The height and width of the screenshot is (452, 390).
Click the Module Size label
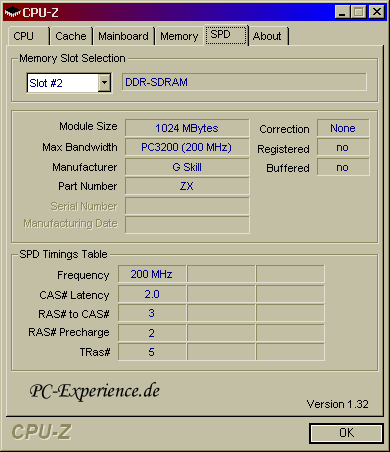pyautogui.click(x=88, y=127)
